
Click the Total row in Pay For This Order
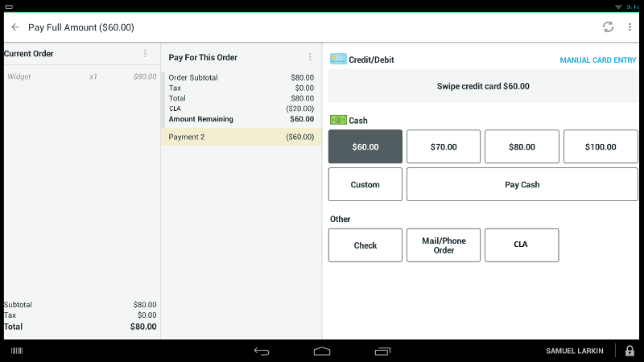click(x=241, y=98)
